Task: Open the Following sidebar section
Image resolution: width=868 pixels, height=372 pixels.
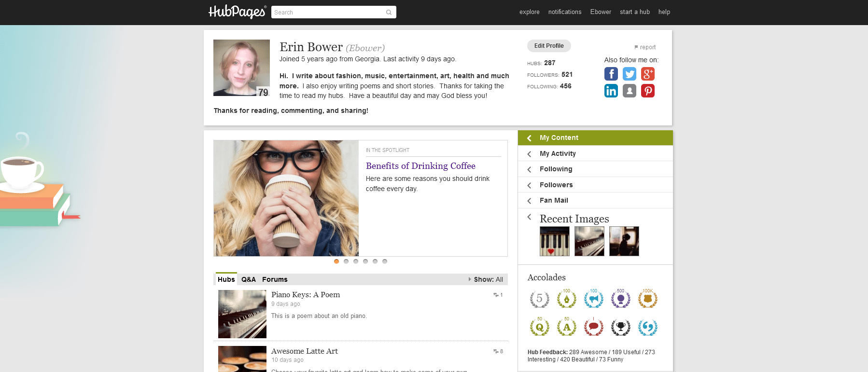Action: (x=595, y=169)
